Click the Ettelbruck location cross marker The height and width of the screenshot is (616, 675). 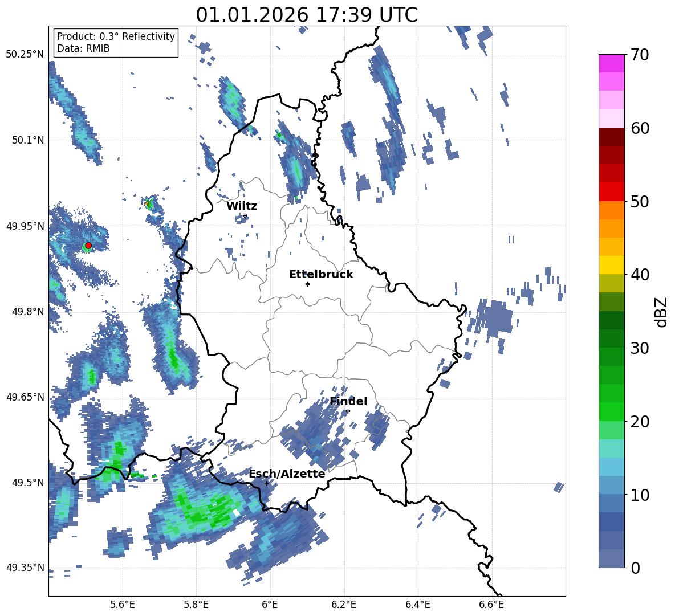[x=307, y=284]
